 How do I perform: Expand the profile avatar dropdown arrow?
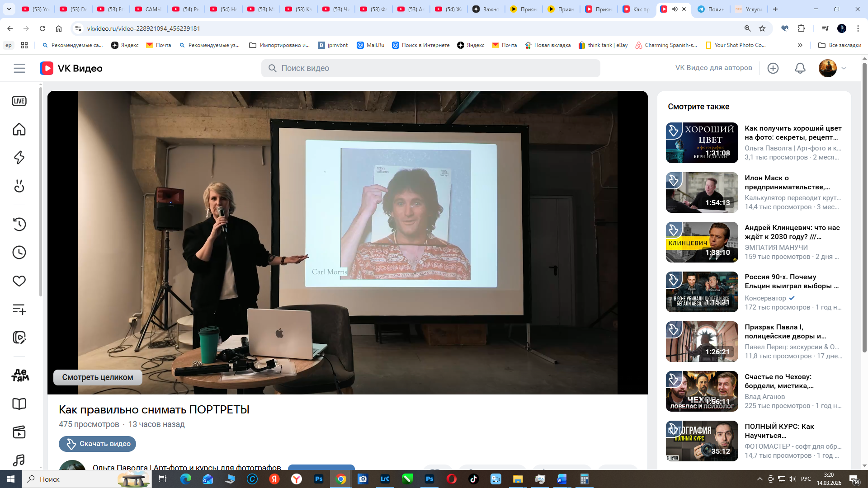click(x=844, y=68)
